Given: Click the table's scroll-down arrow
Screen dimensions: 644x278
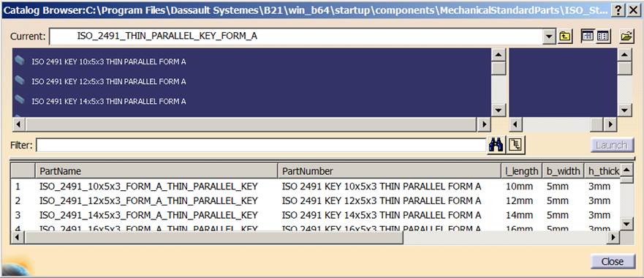Looking at the screenshot, I should (x=626, y=224).
